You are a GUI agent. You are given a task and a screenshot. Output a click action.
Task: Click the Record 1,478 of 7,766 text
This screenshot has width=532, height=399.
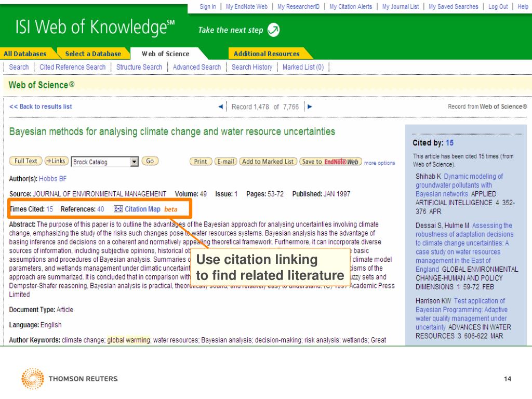[x=265, y=107]
